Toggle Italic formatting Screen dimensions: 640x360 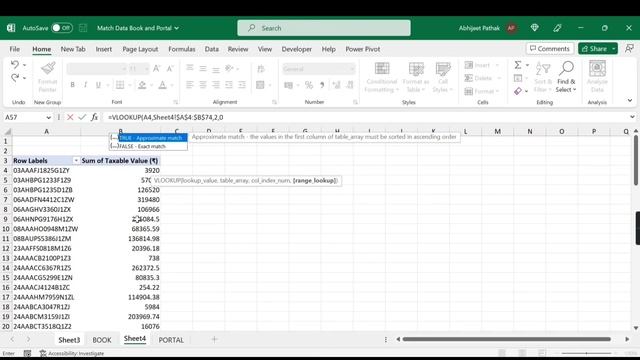click(85, 85)
